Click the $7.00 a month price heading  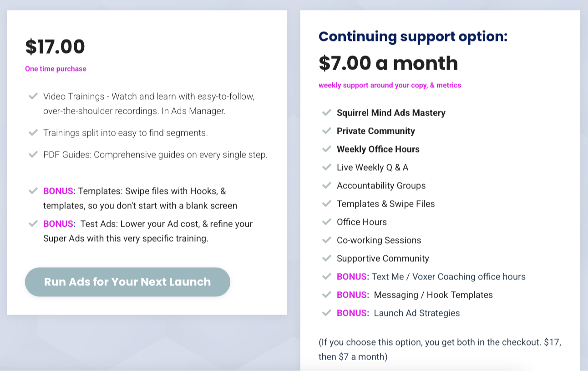pyautogui.click(x=388, y=63)
